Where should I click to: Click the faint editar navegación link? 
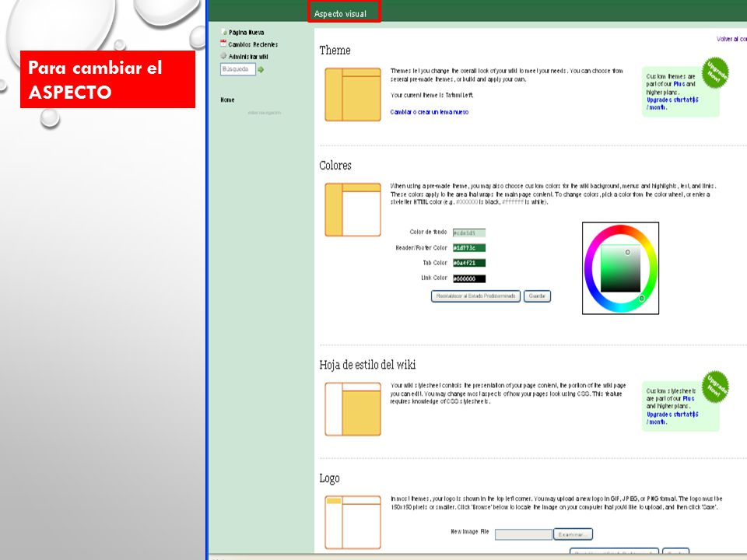click(x=265, y=113)
